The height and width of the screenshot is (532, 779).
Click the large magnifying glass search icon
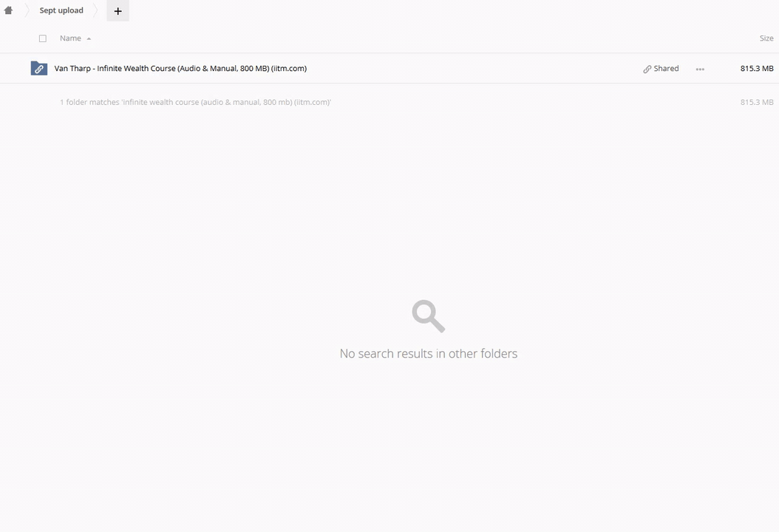[x=428, y=316]
